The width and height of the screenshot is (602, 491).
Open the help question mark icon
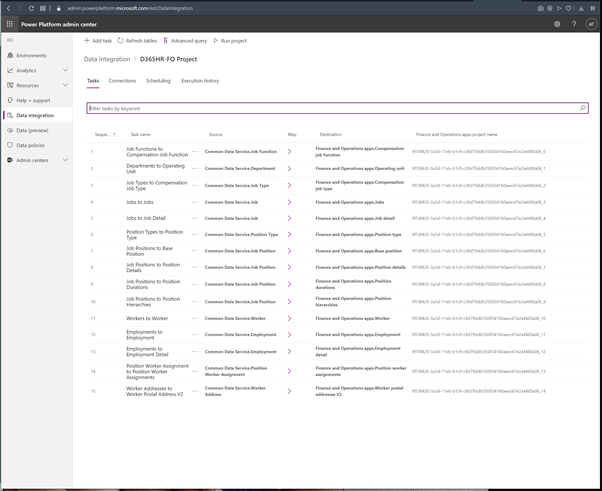click(x=574, y=24)
